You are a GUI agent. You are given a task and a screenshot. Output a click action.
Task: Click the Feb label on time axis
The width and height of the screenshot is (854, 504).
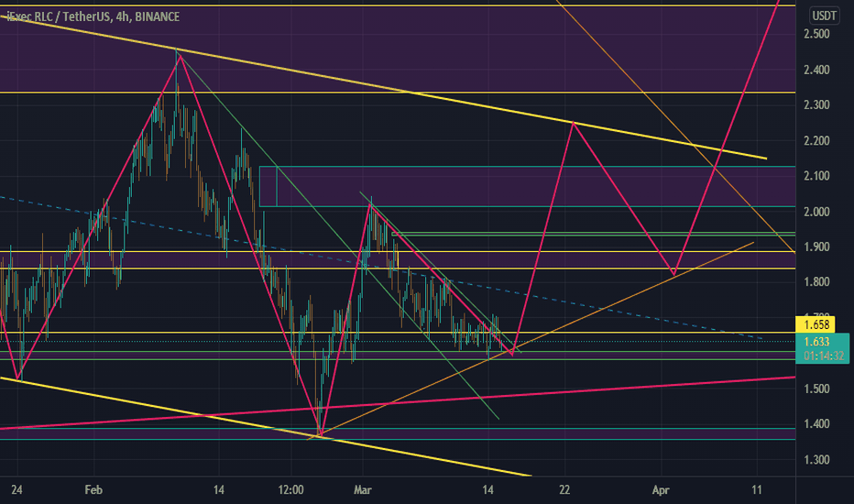(x=93, y=490)
